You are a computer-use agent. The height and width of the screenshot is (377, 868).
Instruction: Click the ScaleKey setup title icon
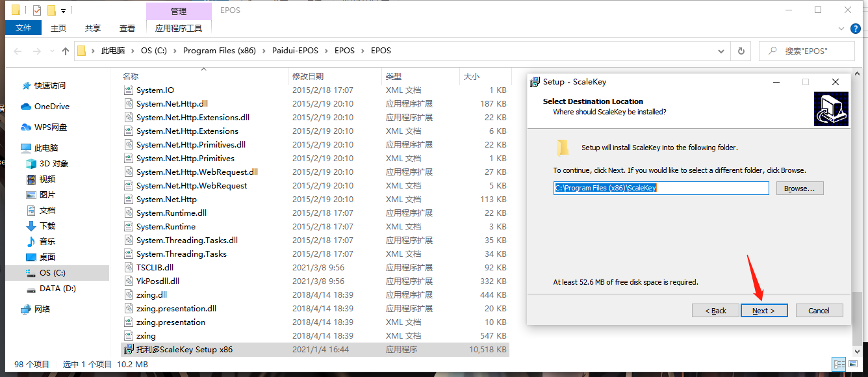[x=535, y=82]
